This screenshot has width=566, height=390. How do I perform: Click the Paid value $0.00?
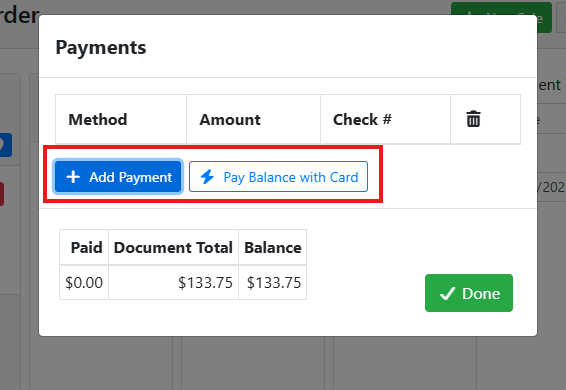click(x=84, y=282)
